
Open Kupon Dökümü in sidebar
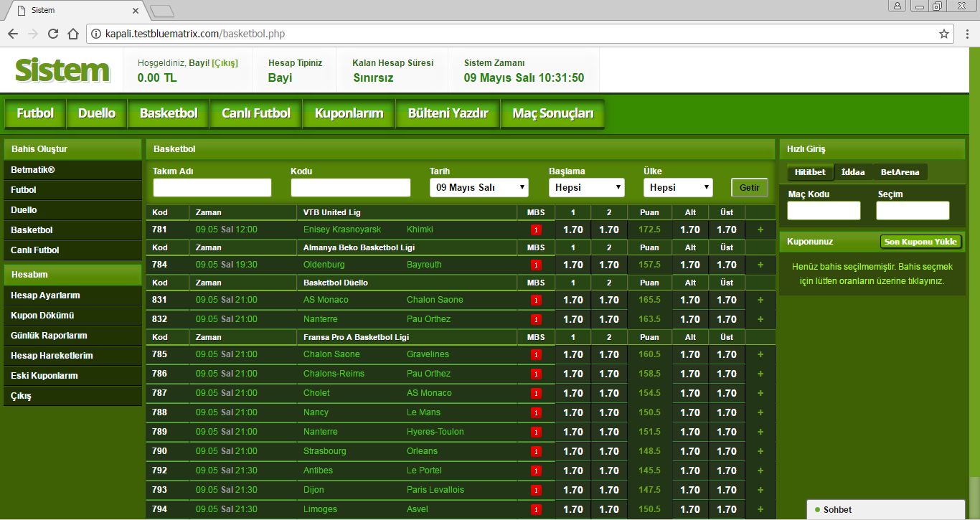click(x=72, y=316)
